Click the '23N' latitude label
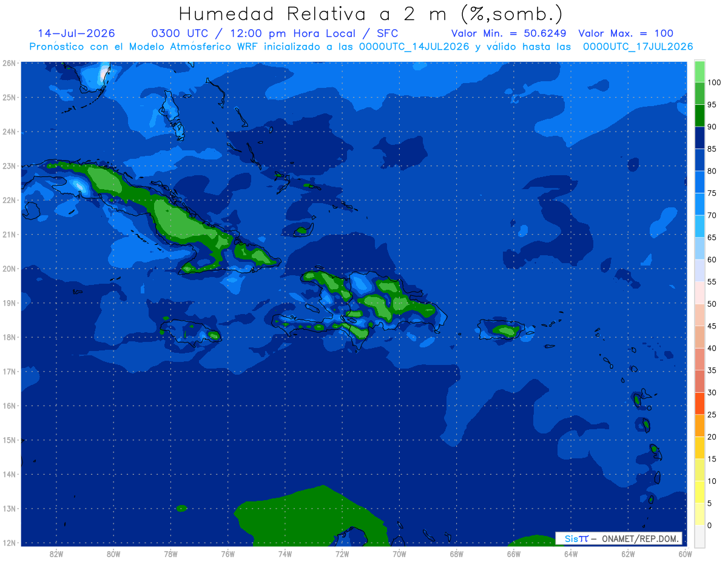Image resolution: width=728 pixels, height=562 pixels. (9, 166)
